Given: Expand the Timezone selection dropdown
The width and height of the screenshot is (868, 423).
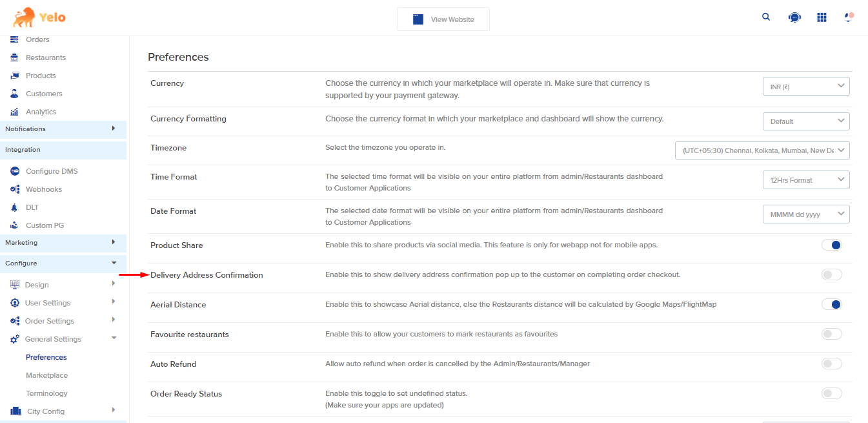Looking at the screenshot, I should click(762, 150).
